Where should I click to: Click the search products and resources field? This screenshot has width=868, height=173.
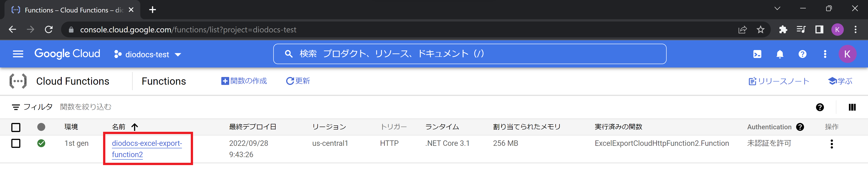(x=469, y=54)
